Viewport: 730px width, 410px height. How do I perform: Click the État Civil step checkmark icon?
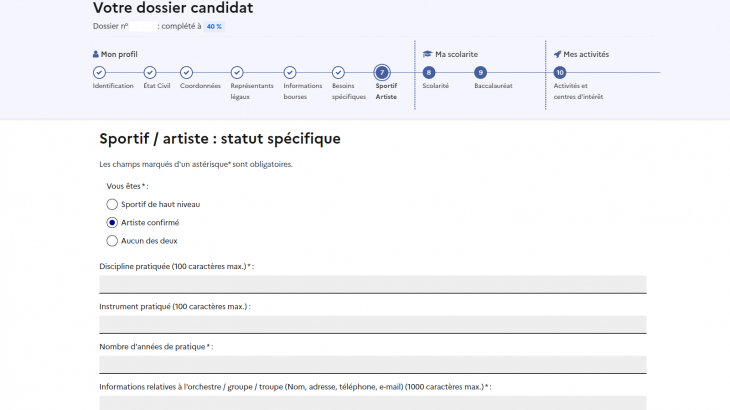[x=150, y=72]
